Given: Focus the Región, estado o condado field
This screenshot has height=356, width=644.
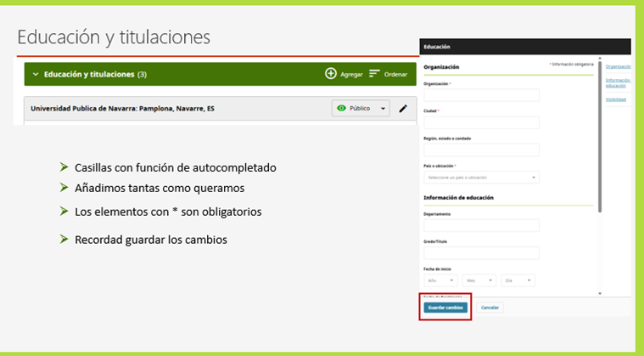Looking at the screenshot, I should [x=481, y=150].
